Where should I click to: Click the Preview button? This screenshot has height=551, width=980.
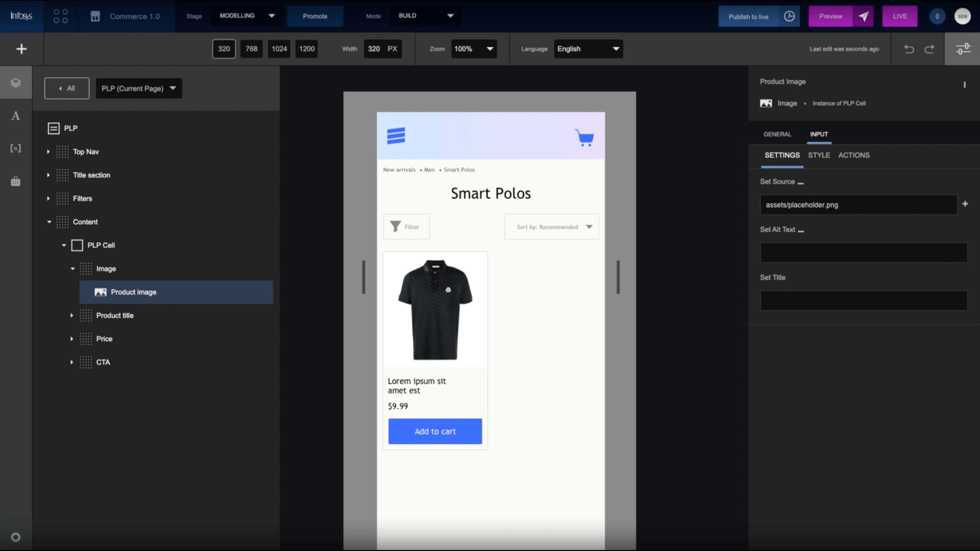(x=831, y=16)
